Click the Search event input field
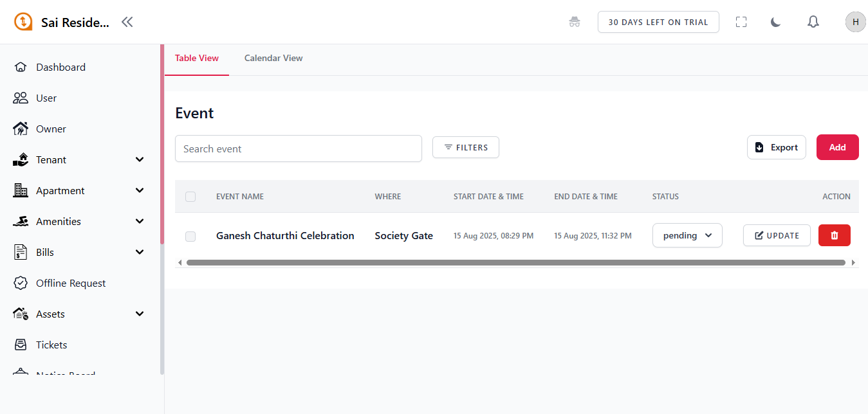The image size is (868, 414). coord(298,148)
